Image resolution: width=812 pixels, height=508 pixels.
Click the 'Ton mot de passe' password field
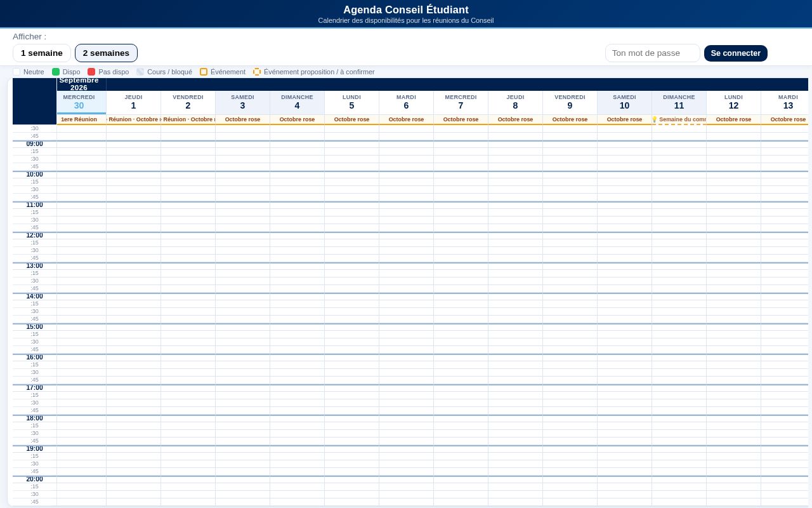653,53
